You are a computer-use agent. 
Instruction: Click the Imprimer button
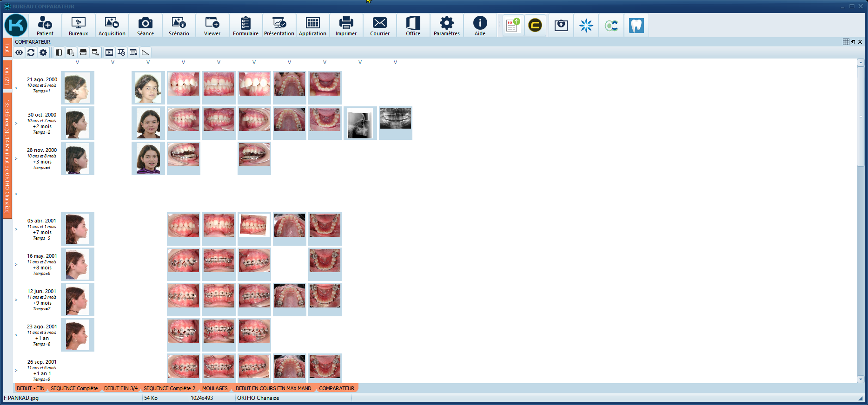pos(346,26)
